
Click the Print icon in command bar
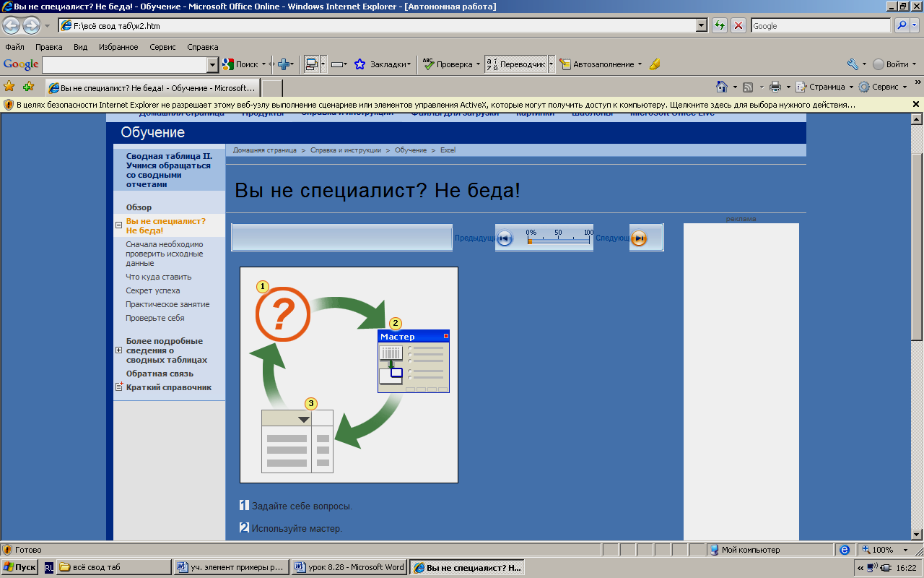(775, 87)
